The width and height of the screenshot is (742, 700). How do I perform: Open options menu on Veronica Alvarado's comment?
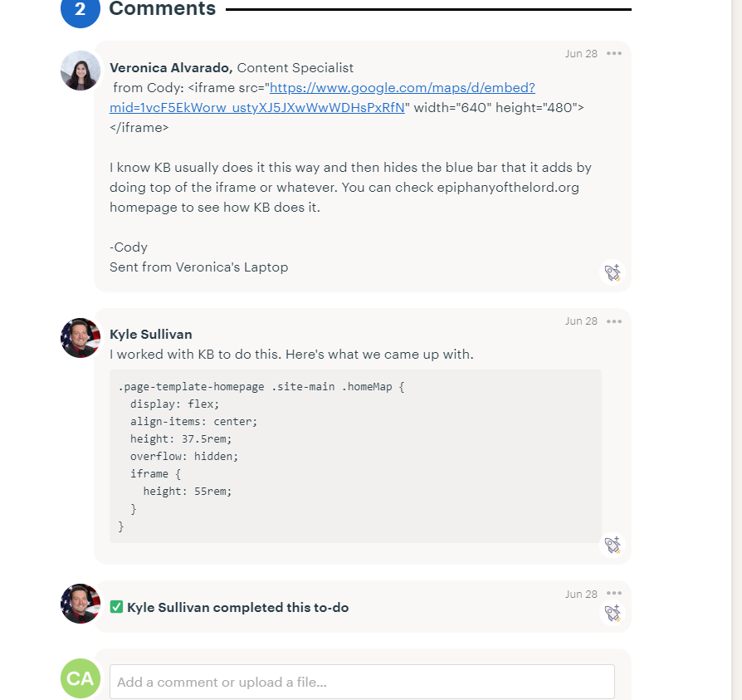(613, 53)
